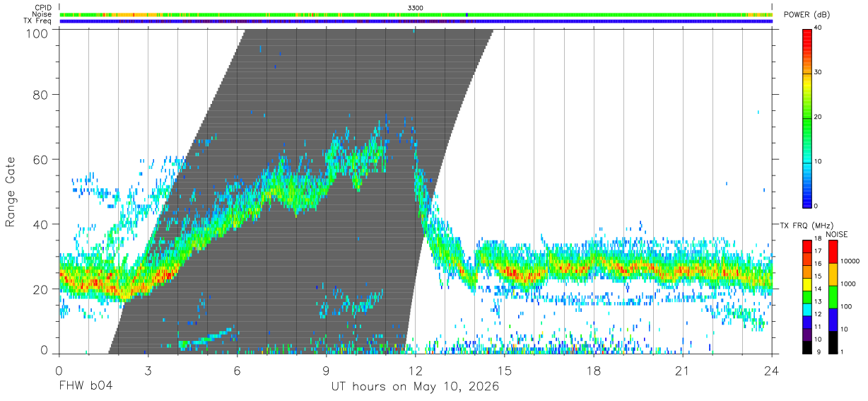868x401 pixels.
Task: Click the 20 tick on the Range Gate axis
Action: (40, 289)
